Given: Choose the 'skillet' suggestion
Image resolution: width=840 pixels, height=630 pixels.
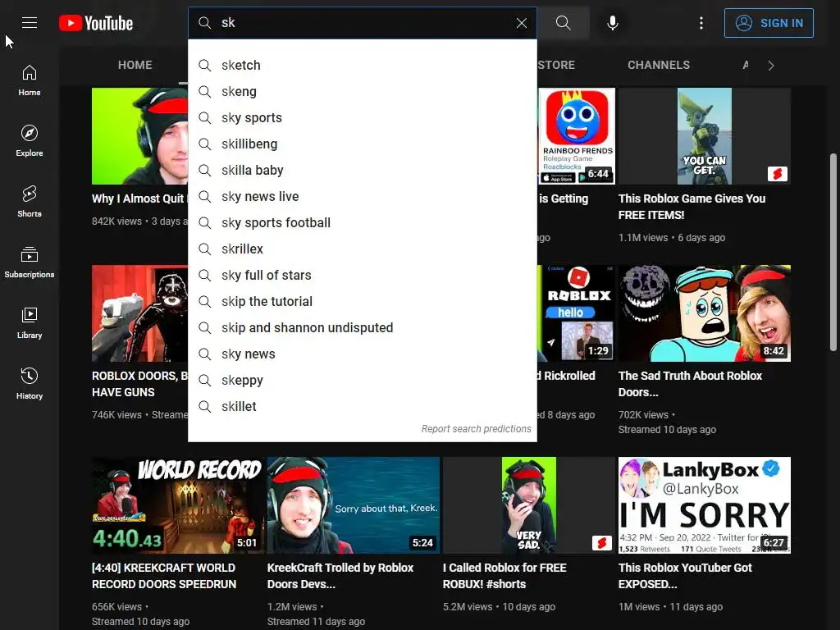Looking at the screenshot, I should click(363, 407).
